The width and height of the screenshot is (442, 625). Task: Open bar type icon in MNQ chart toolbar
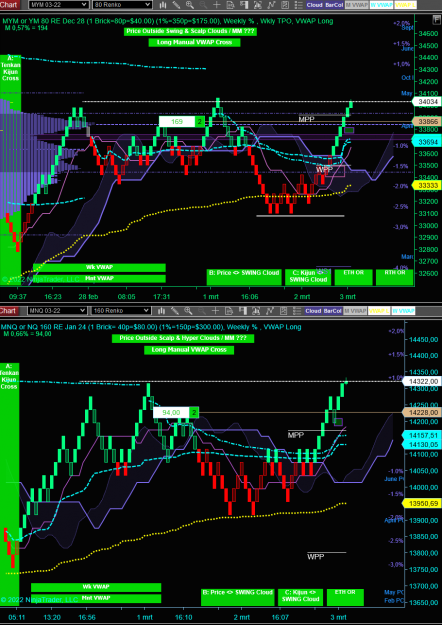coord(161,311)
